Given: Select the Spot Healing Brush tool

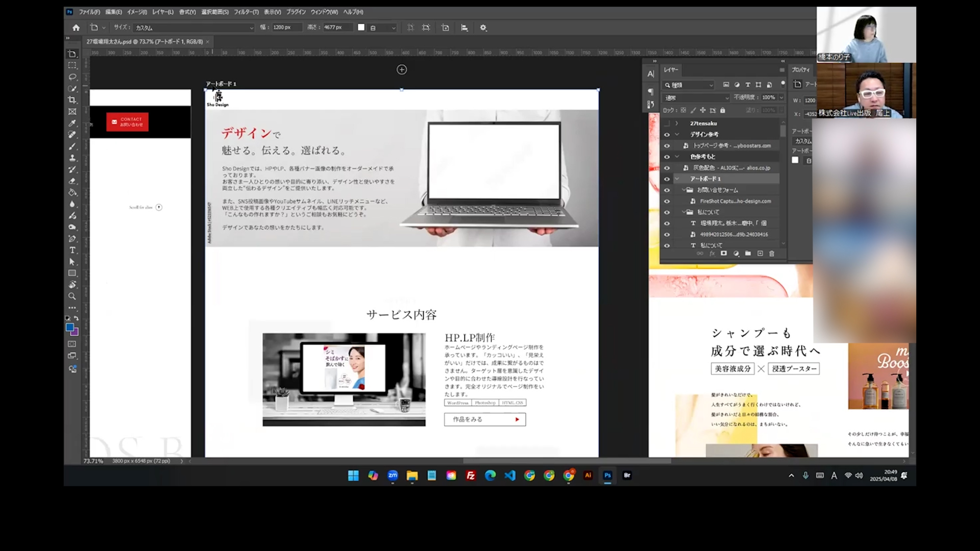Looking at the screenshot, I should (72, 135).
